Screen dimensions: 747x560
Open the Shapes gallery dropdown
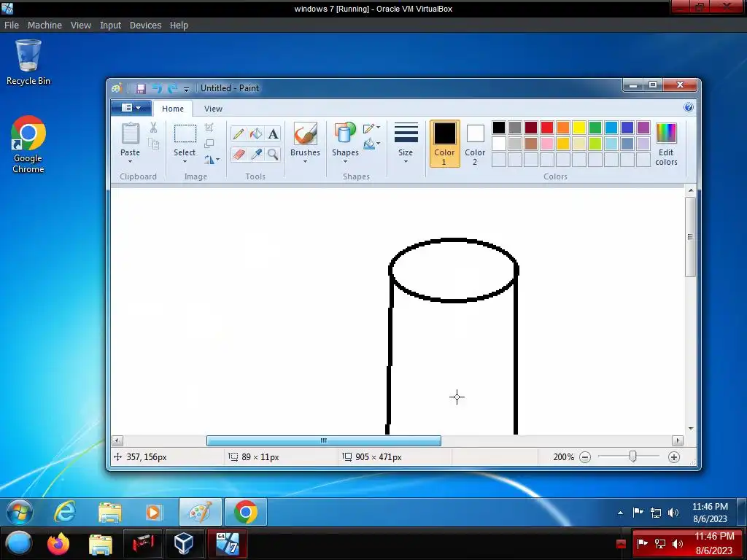345,162
